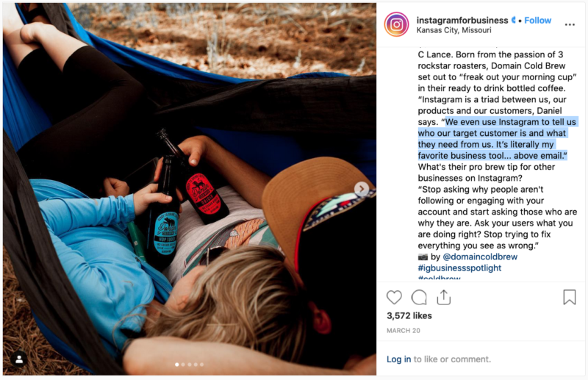Jump to second photo carousel dot
Image resolution: width=588 pixels, height=380 pixels.
[183, 365]
